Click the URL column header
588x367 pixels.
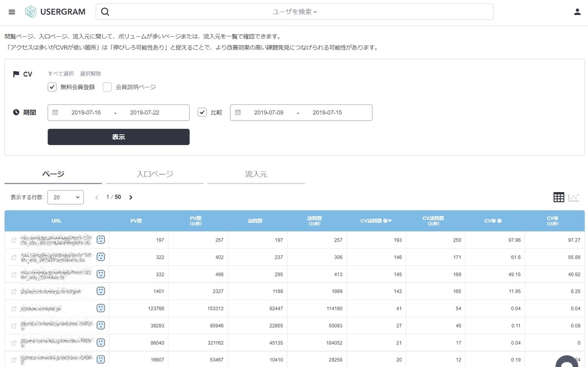(x=56, y=221)
